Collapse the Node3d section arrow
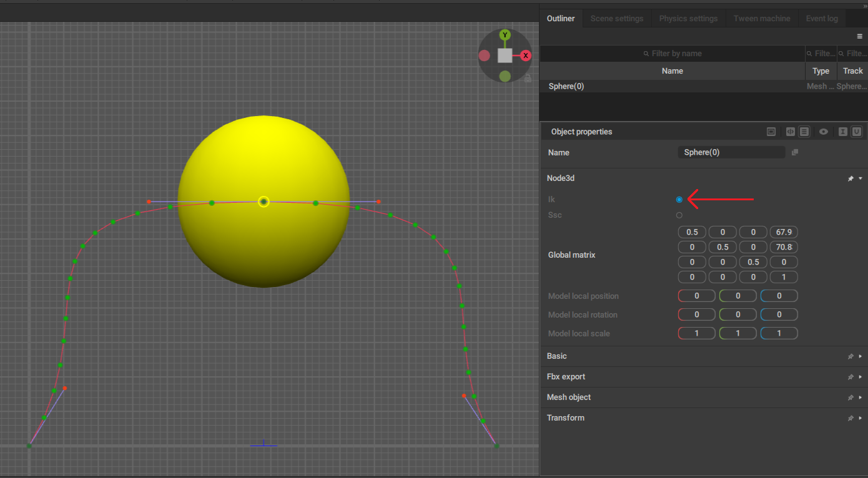868x478 pixels. (x=861, y=178)
